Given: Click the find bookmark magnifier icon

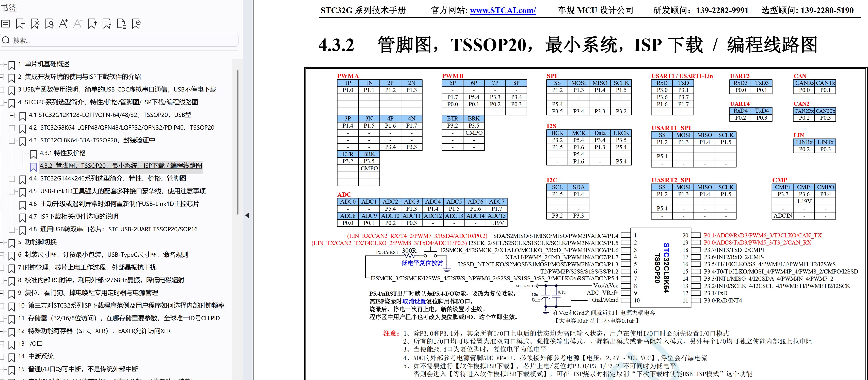Looking at the screenshot, I should (x=50, y=24).
